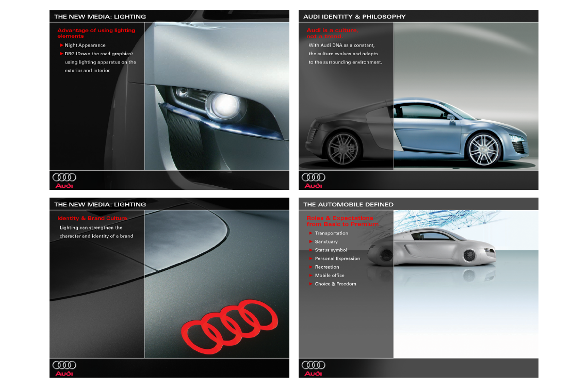
Task: Click the 'Identity & Brand Culture' red heading
Action: [92, 218]
